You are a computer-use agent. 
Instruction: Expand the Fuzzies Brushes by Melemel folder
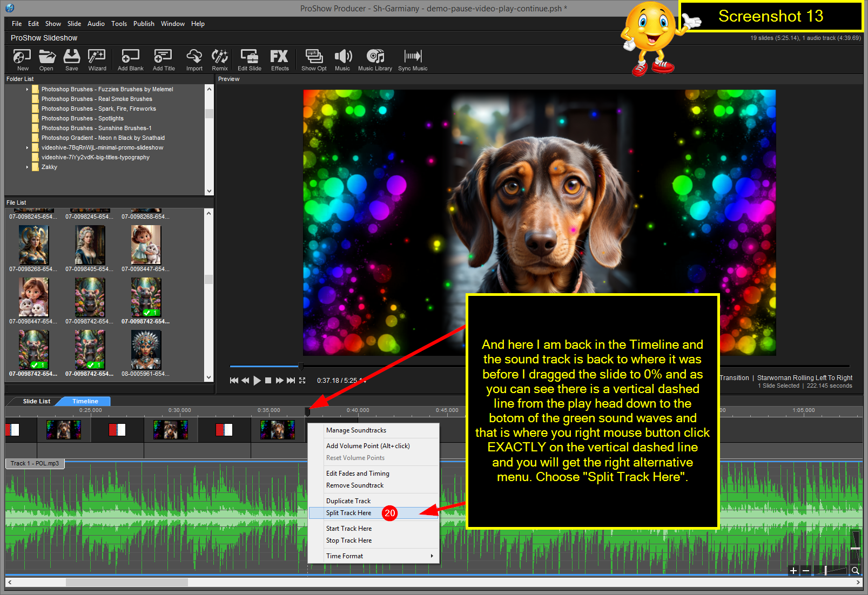(x=27, y=90)
